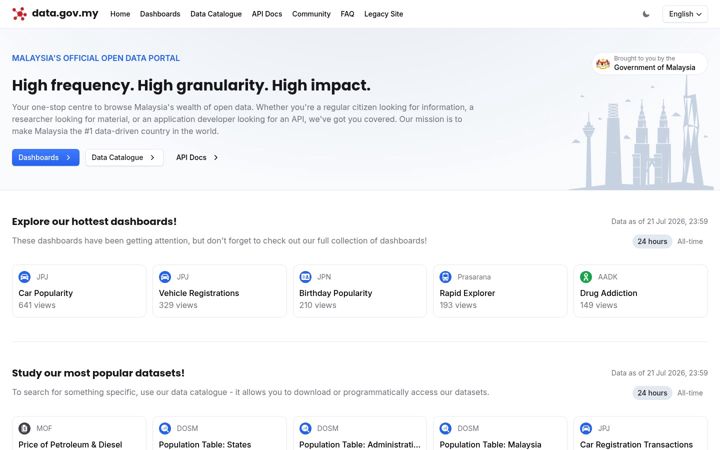Click the data.gov.my red logo icon
The width and height of the screenshot is (720, 450).
[19, 14]
